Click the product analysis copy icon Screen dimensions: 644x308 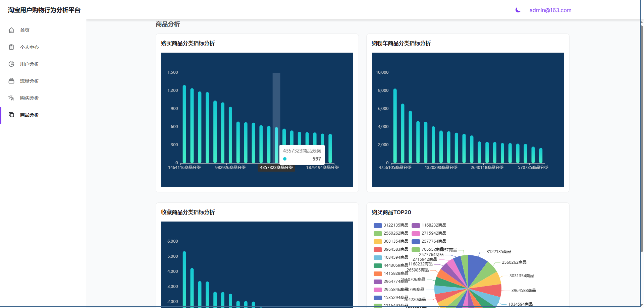pos(11,115)
